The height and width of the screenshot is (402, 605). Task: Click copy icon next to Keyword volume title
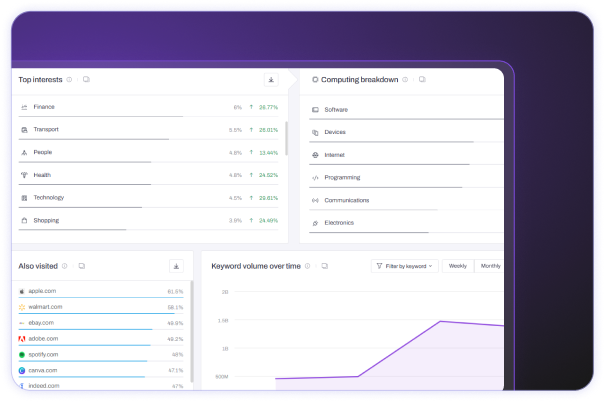[x=325, y=266]
